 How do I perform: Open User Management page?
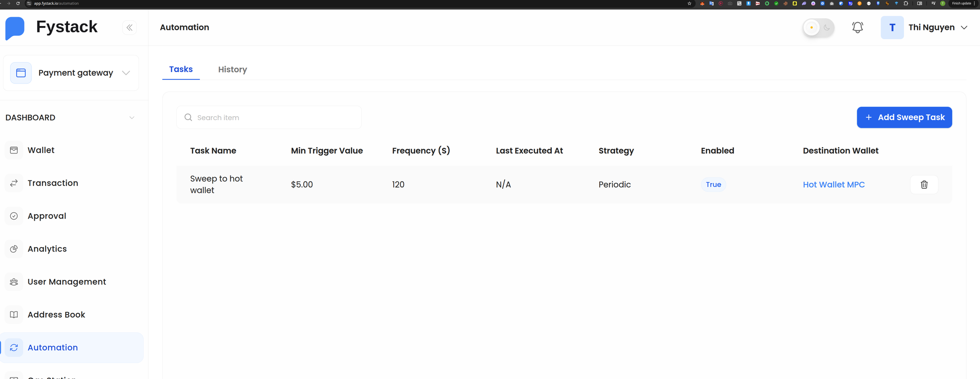67,281
